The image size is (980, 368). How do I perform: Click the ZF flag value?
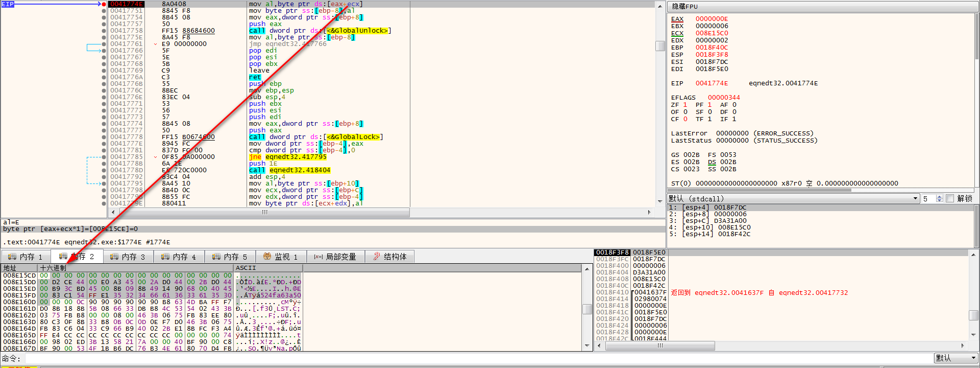tap(685, 105)
